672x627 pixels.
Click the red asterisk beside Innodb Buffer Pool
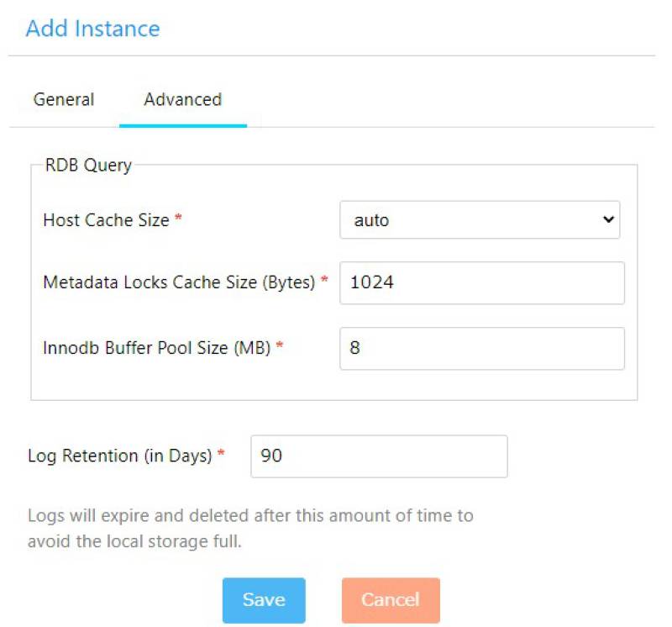pos(280,347)
